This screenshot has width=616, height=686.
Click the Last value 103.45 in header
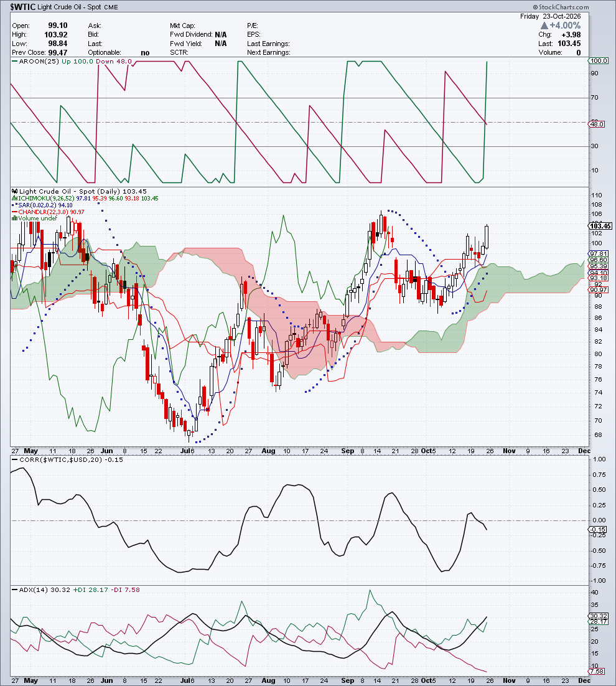point(569,44)
